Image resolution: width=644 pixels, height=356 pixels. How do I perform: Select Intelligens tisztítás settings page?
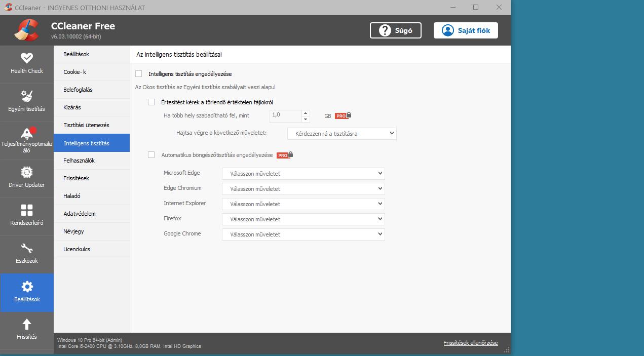click(92, 143)
